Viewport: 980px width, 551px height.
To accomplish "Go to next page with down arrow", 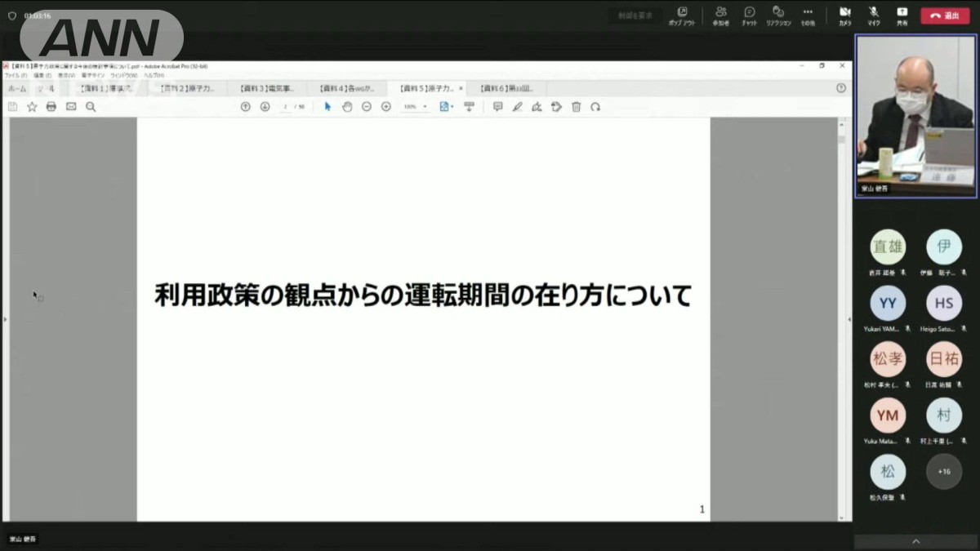I will (265, 107).
